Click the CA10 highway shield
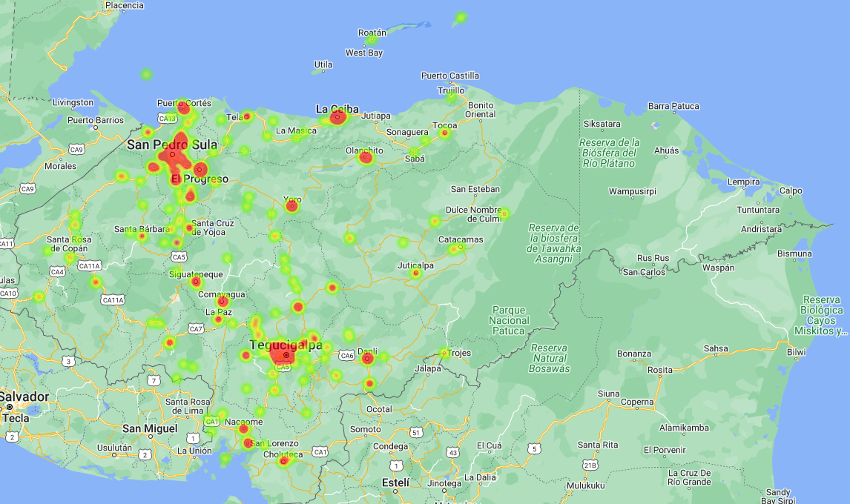This screenshot has height=504, width=850. (8, 294)
